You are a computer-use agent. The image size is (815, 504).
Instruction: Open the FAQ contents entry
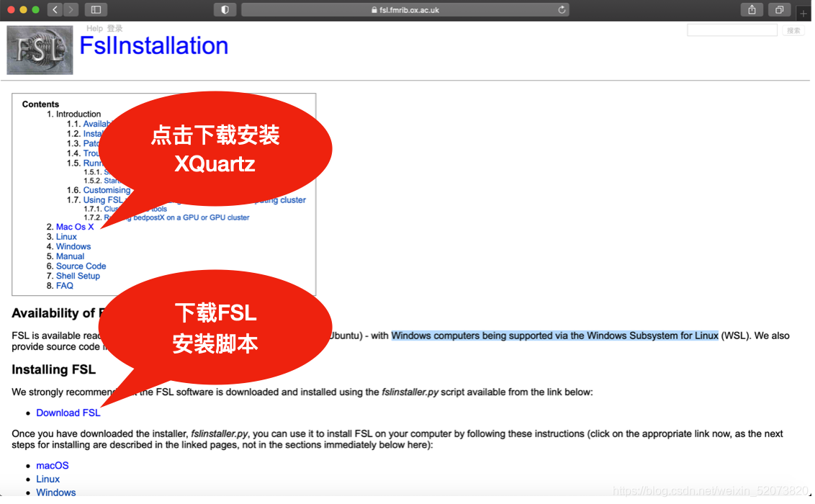pos(65,287)
